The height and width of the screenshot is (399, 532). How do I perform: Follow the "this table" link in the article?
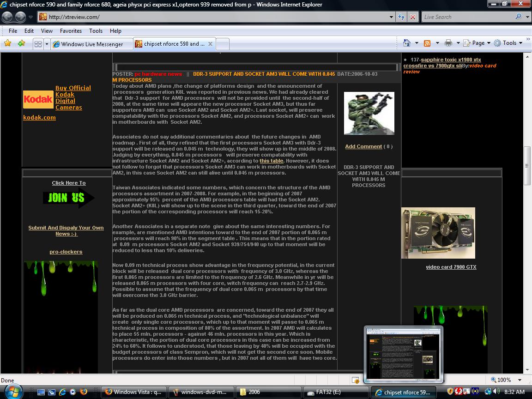pyautogui.click(x=271, y=161)
